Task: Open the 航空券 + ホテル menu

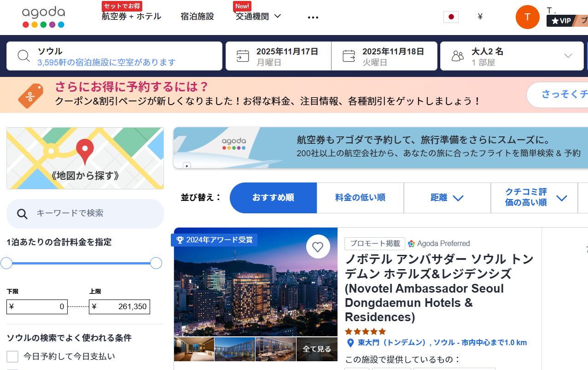Action: (x=131, y=17)
